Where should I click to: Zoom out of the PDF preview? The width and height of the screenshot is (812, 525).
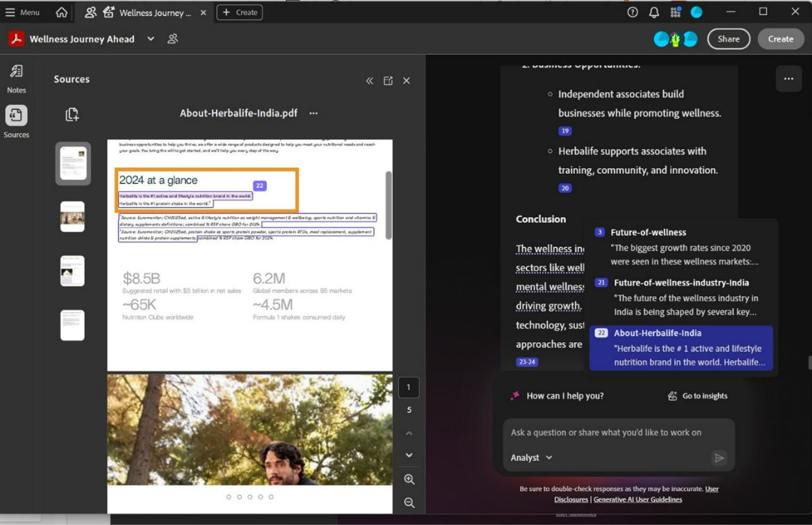pos(409,502)
